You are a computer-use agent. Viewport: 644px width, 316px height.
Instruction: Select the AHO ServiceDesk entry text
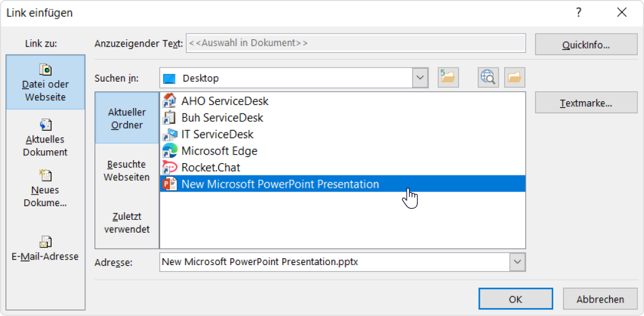click(x=224, y=101)
